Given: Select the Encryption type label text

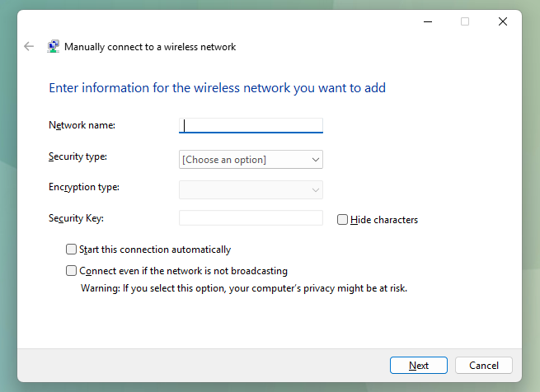Looking at the screenshot, I should coord(84,187).
